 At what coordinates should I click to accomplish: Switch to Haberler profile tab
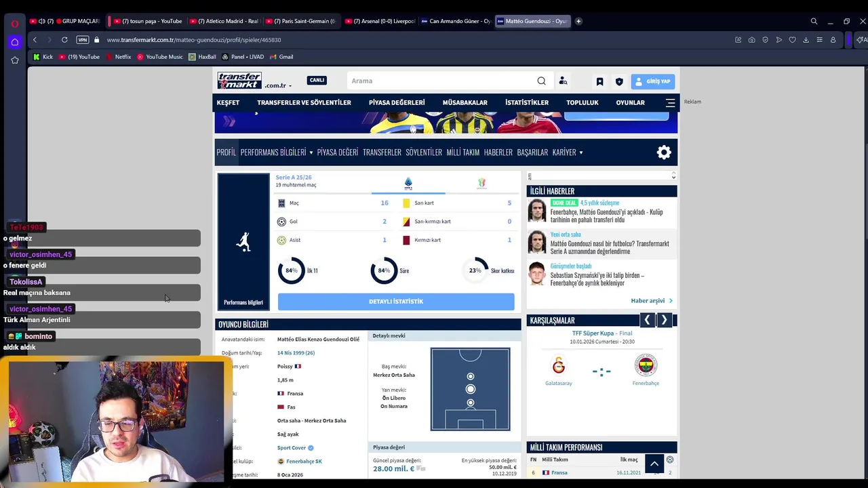click(498, 152)
